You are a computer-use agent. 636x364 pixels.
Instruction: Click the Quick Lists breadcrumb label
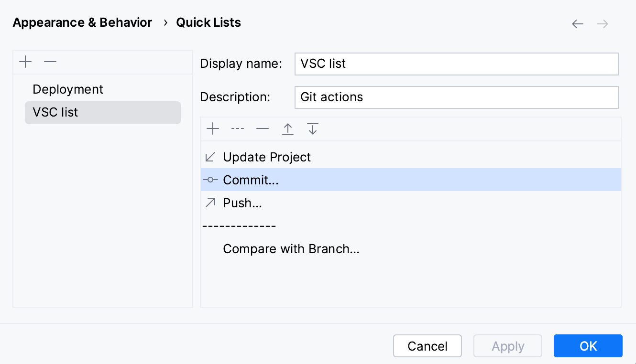point(208,22)
